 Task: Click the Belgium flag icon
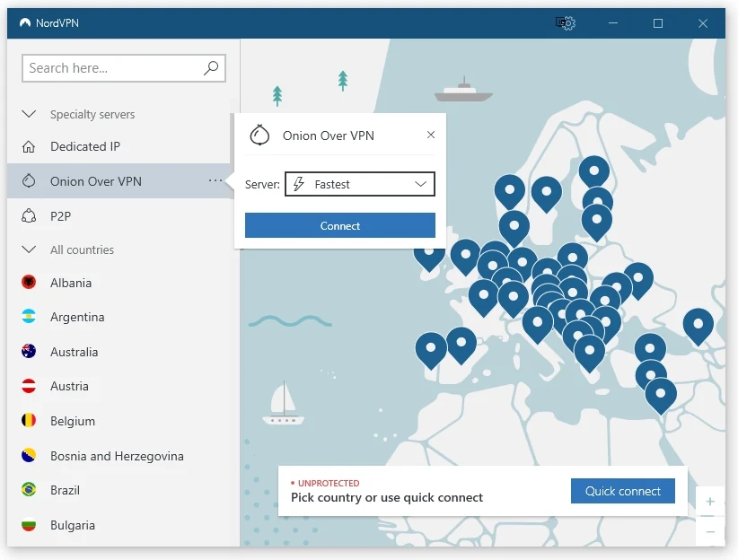coord(29,421)
